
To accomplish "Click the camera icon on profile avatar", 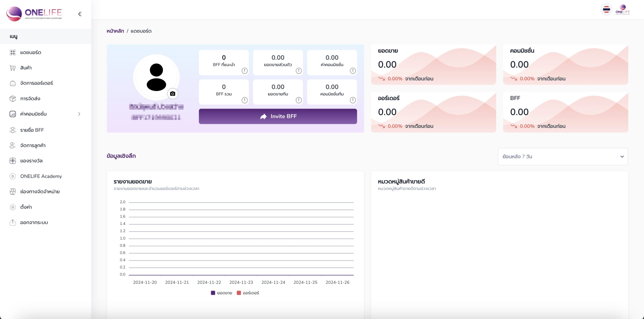I will coord(173,94).
